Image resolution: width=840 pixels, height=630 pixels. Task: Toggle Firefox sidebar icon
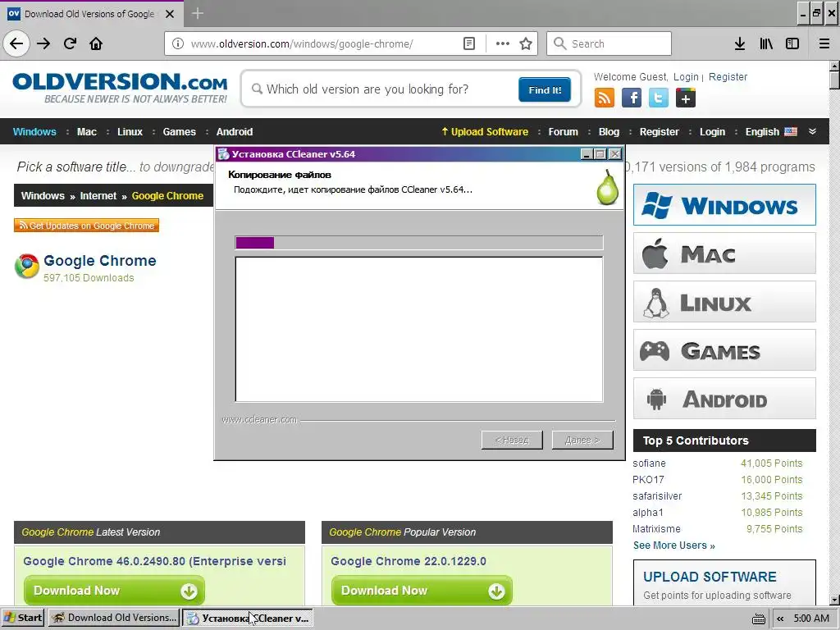(x=792, y=43)
